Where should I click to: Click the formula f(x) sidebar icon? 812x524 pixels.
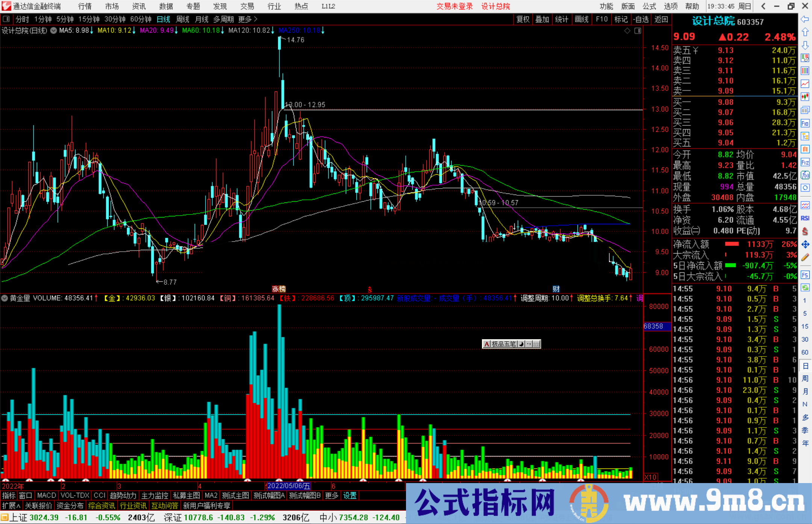point(805,175)
